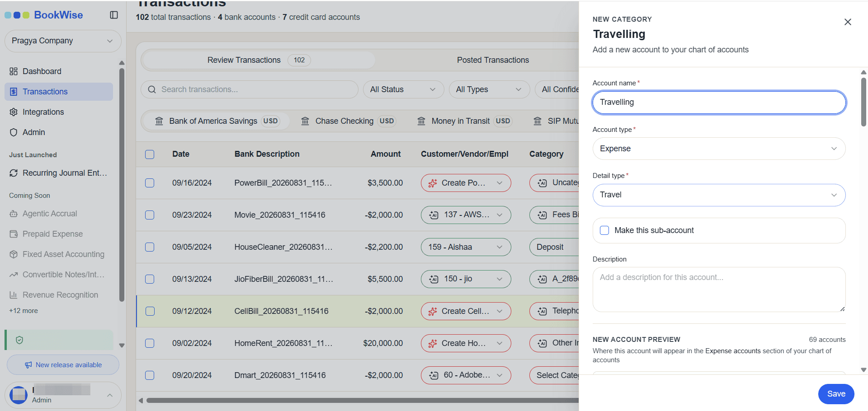Open the Account type Expense dropdown
868x411 pixels.
click(x=719, y=149)
